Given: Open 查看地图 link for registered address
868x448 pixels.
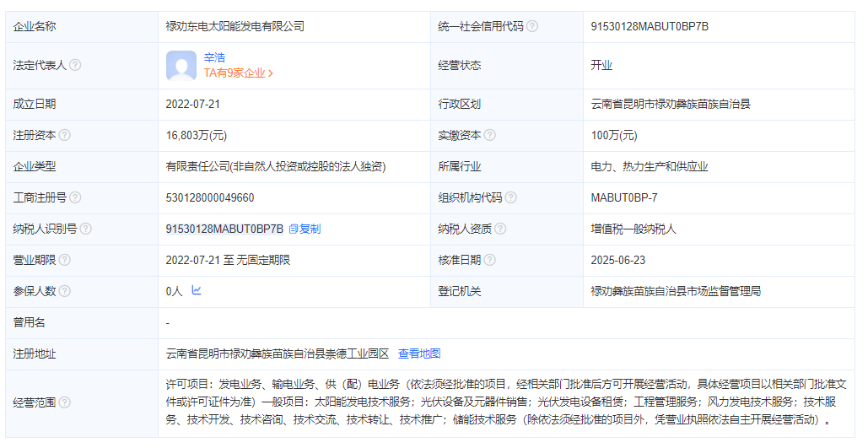Looking at the screenshot, I should point(419,354).
